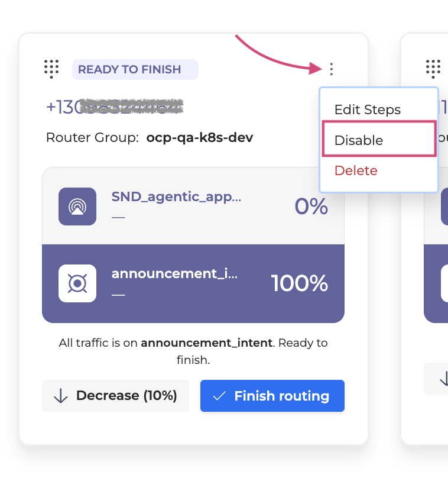This screenshot has height=484, width=448.
Task: Select Disable in the dropdown menu
Action: click(379, 140)
